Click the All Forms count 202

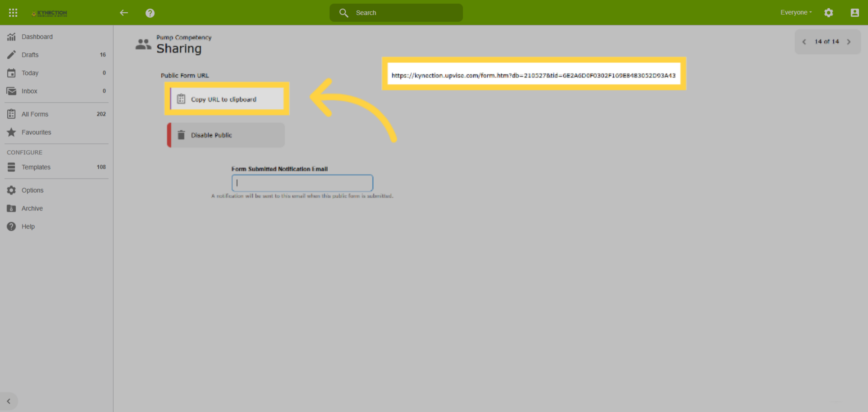(101, 114)
